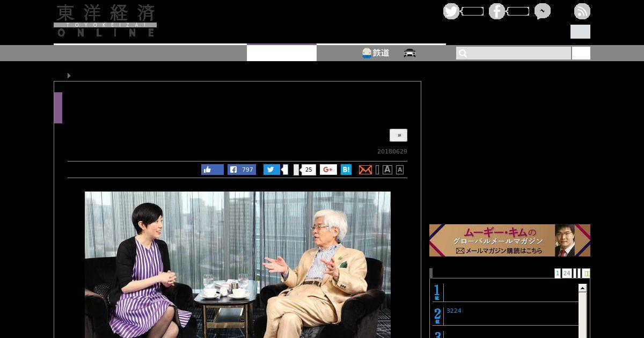
Task: Select the larger A font size
Action: 387,170
